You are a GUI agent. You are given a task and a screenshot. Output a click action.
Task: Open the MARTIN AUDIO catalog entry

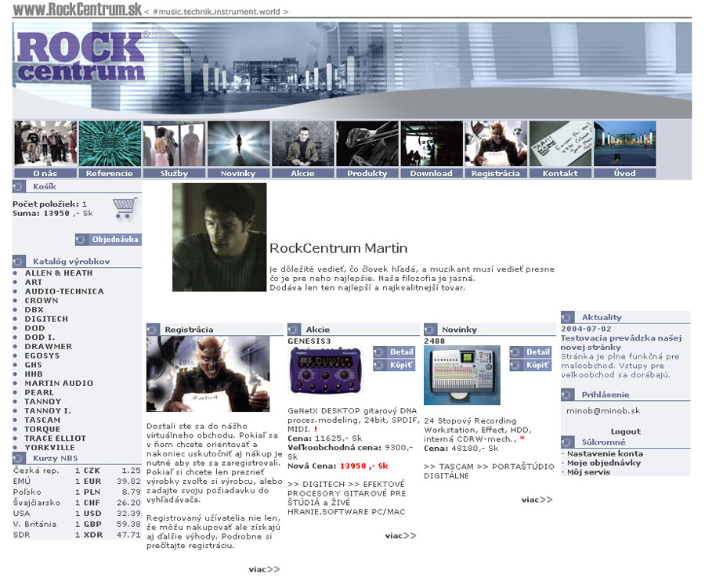tap(59, 384)
